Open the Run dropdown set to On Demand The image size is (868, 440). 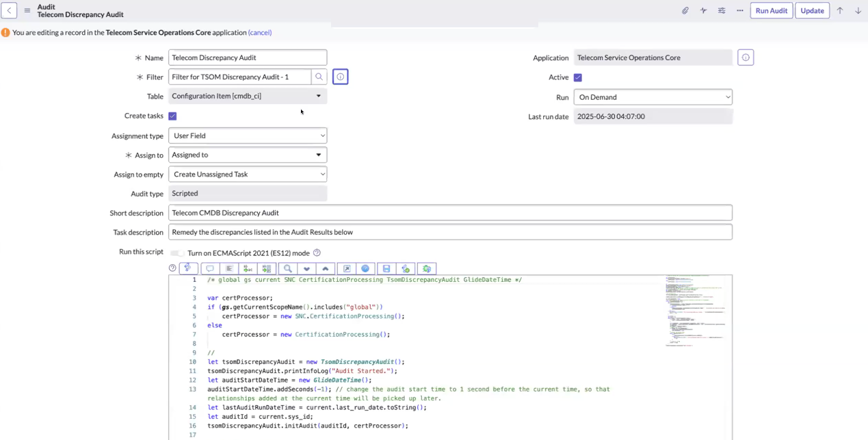coord(653,97)
